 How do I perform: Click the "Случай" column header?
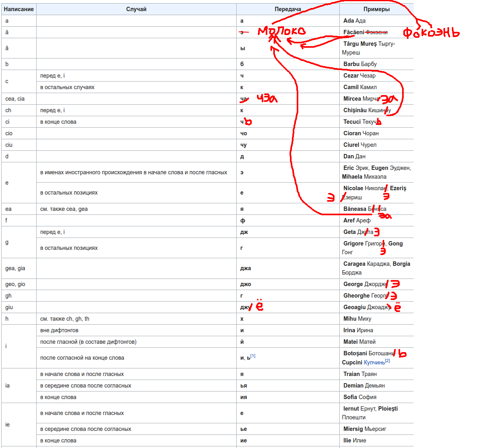pyautogui.click(x=136, y=9)
